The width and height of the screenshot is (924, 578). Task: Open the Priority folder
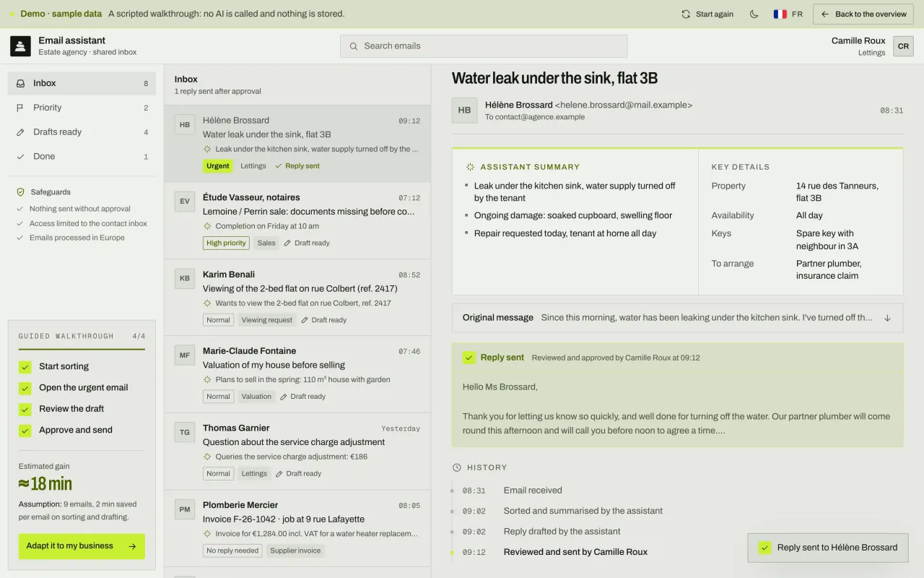coord(82,108)
